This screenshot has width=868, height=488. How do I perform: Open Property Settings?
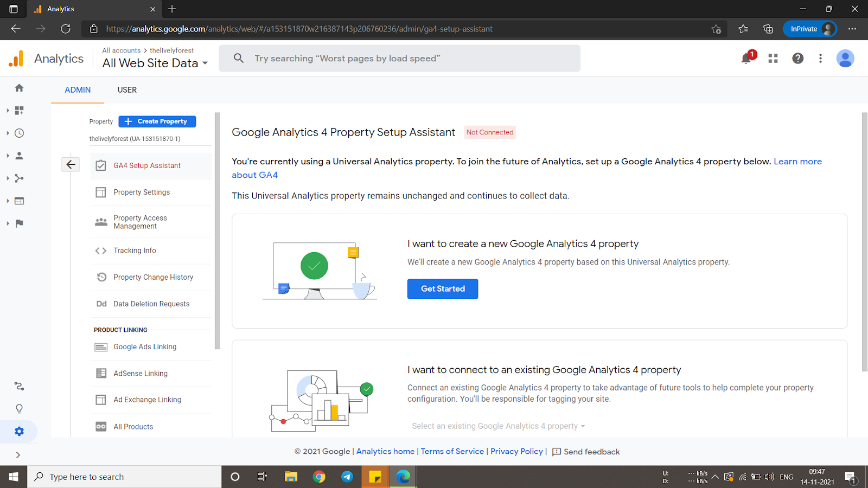click(x=151, y=192)
